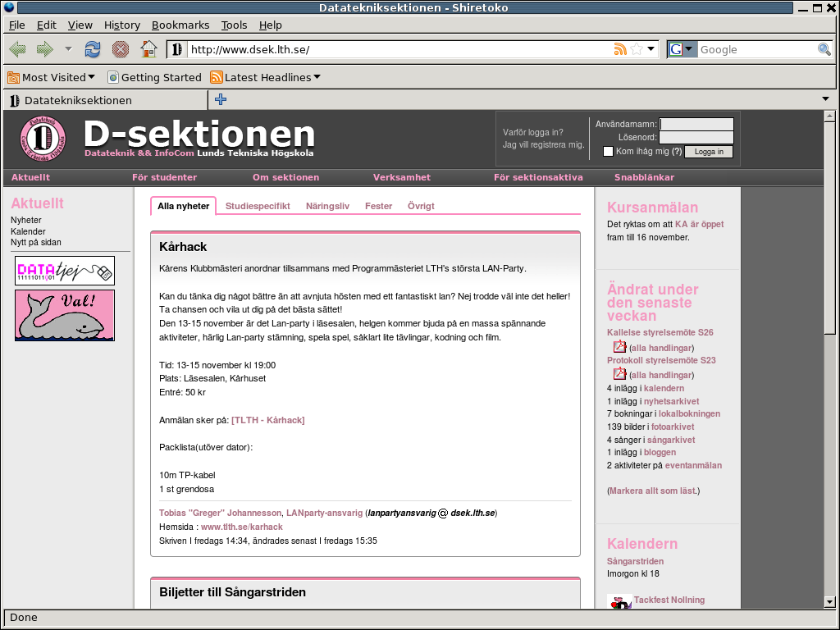Screen dimensions: 840x630
Task: Open the back/forward history dropdown arrow
Action: 69,49
